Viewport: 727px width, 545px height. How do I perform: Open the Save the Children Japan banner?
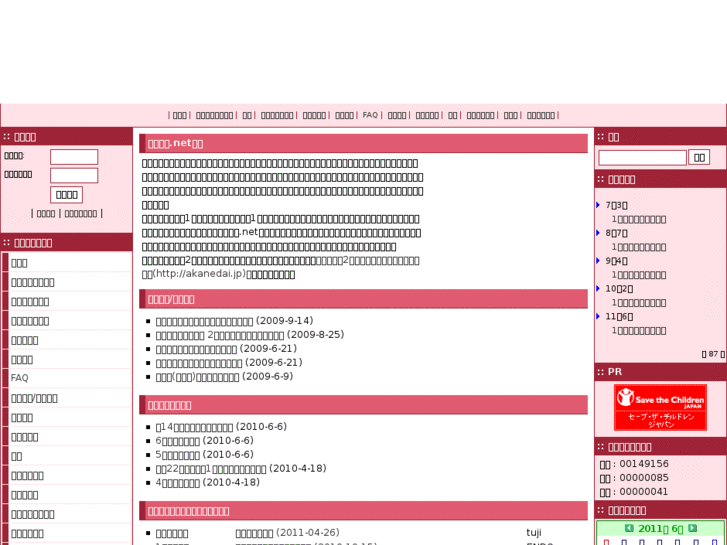point(660,407)
